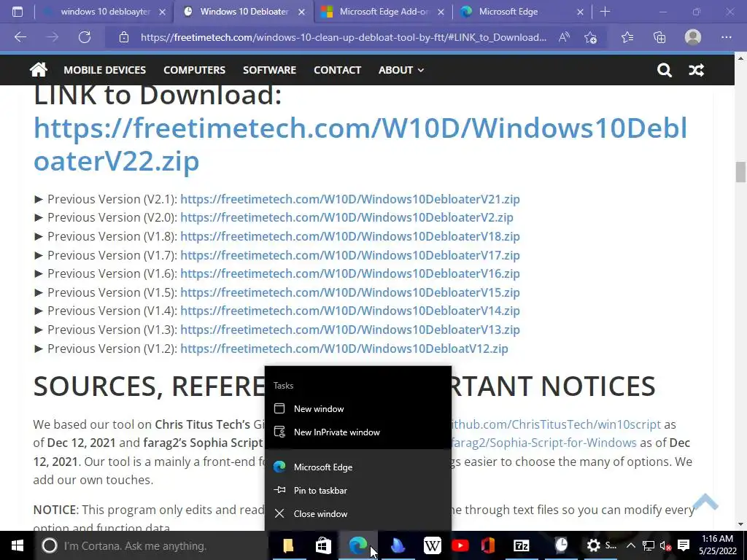The height and width of the screenshot is (560, 747).
Task: Open Settings window from taskbar
Action: [601, 545]
